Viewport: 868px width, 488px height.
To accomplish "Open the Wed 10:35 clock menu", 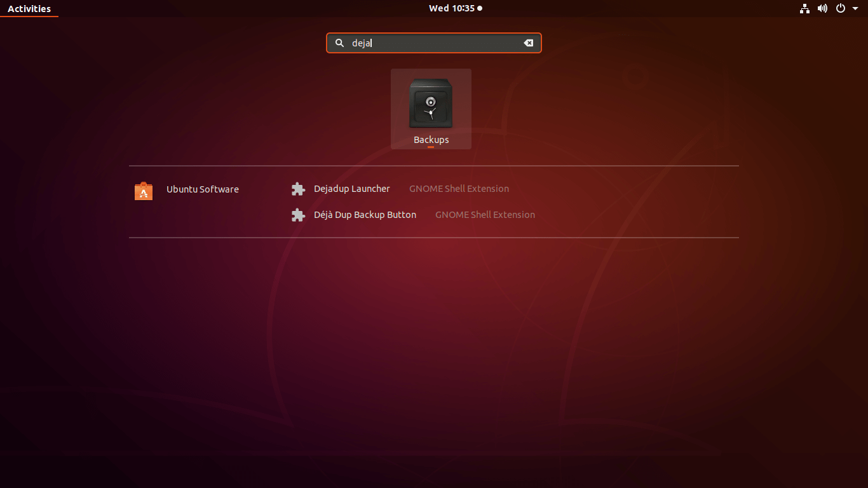I will tap(451, 8).
